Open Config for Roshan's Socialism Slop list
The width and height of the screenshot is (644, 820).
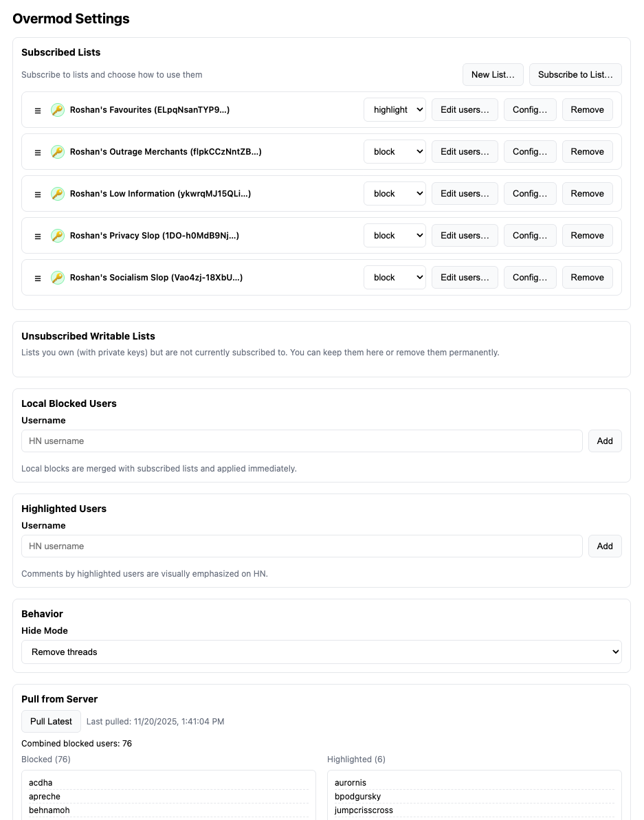click(530, 278)
